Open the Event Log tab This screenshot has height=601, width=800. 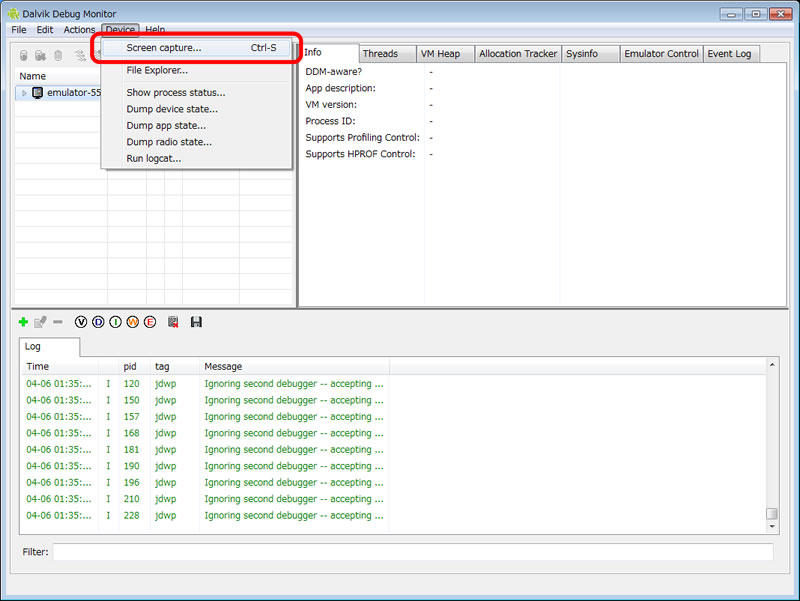[x=731, y=54]
